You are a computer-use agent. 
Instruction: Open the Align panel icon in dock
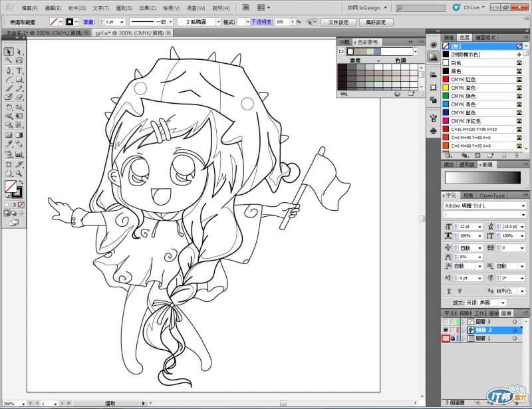[434, 75]
